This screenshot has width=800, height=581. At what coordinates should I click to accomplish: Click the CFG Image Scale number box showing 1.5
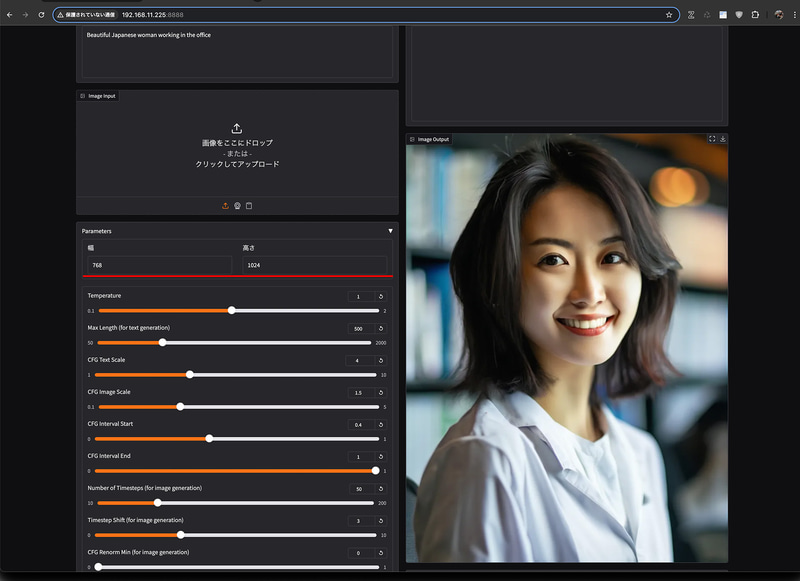(362, 393)
